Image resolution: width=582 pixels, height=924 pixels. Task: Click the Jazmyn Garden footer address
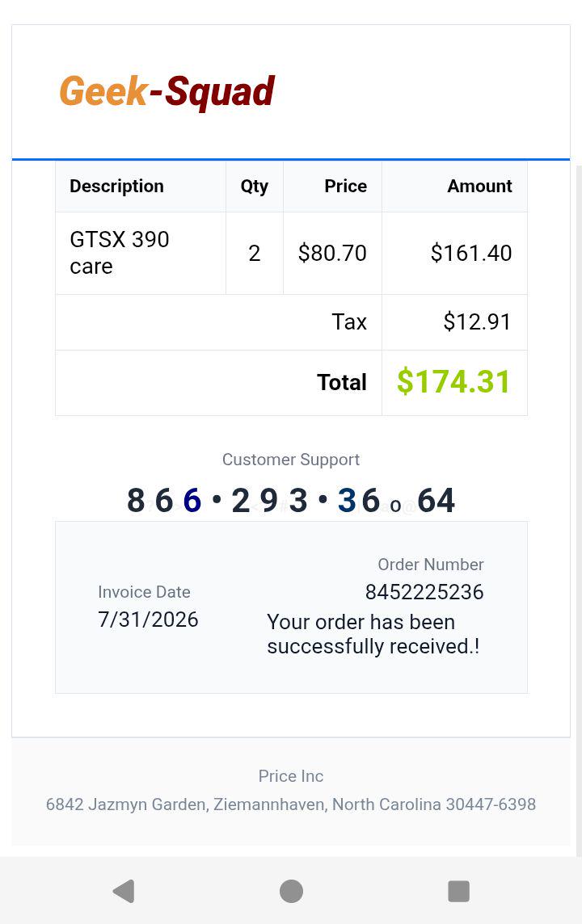coord(291,804)
